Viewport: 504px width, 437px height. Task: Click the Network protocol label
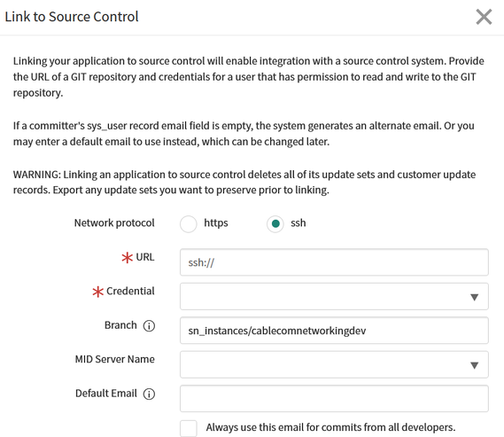(114, 222)
